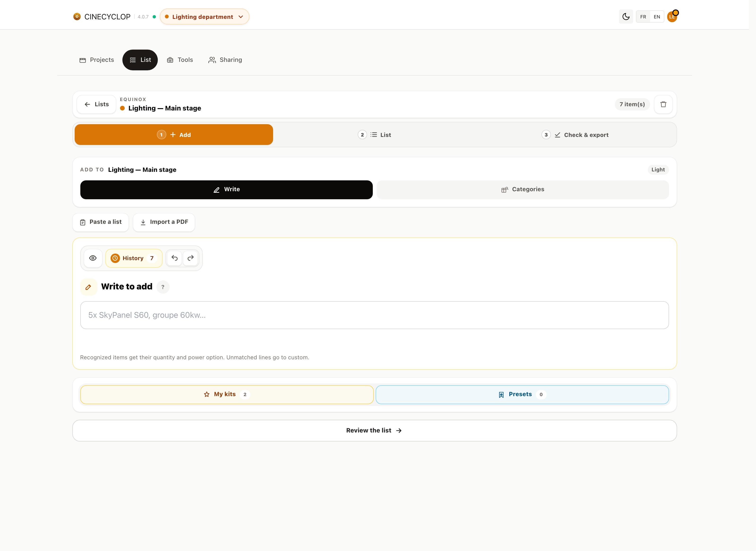Viewport: 756px width, 551px height.
Task: Toggle dark mode with the moon icon
Action: (626, 17)
